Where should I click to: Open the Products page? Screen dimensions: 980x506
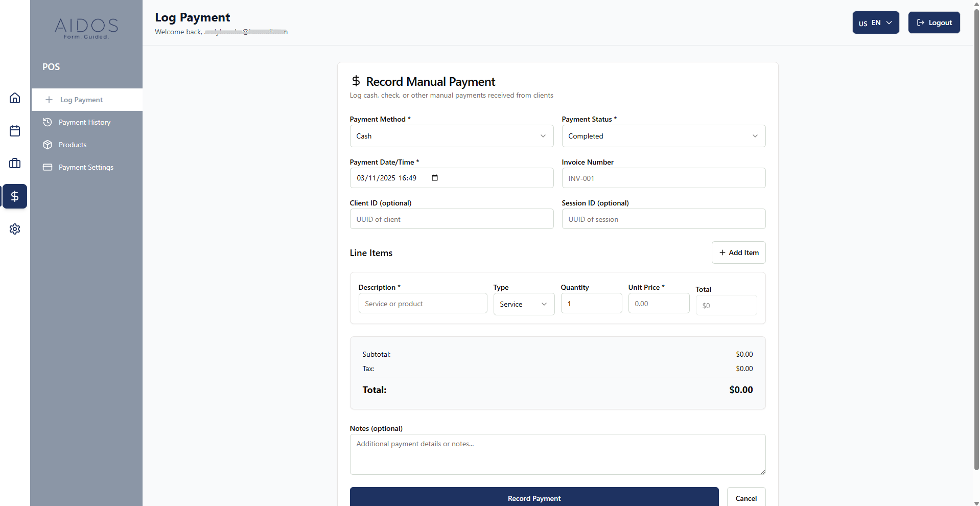click(87, 145)
